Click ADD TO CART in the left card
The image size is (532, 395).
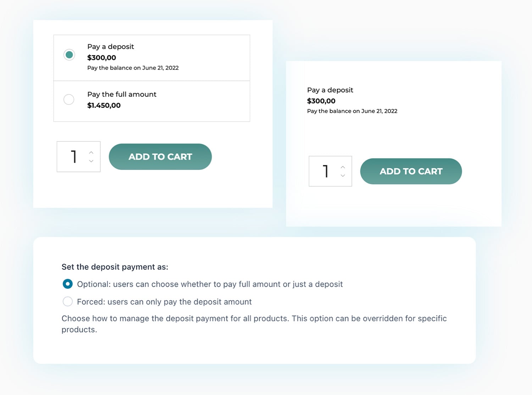[160, 157]
